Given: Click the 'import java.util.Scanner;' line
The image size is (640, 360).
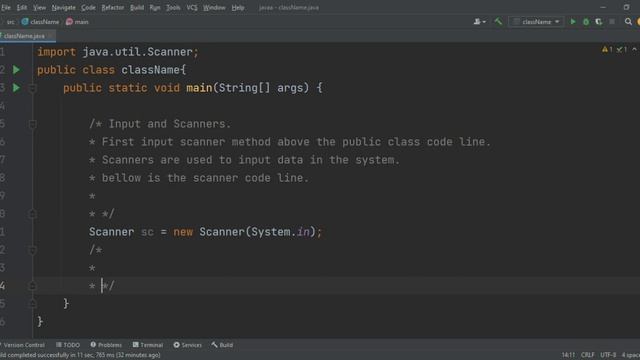Looking at the screenshot, I should point(118,52).
